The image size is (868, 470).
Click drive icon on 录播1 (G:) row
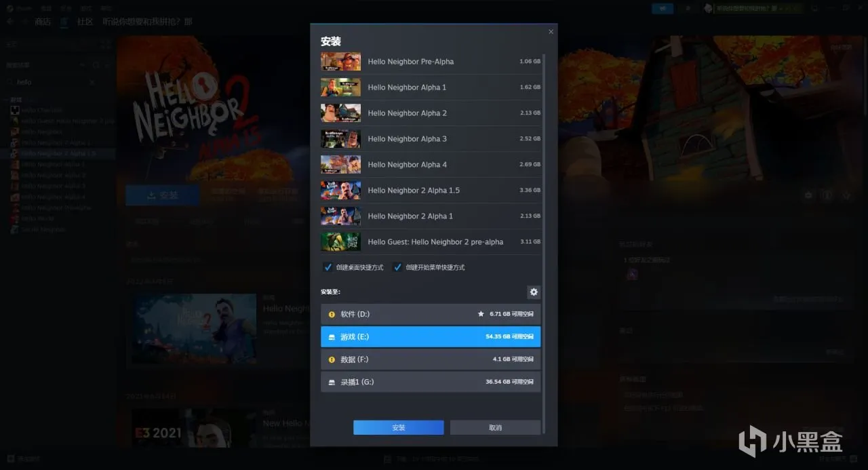[x=332, y=382]
